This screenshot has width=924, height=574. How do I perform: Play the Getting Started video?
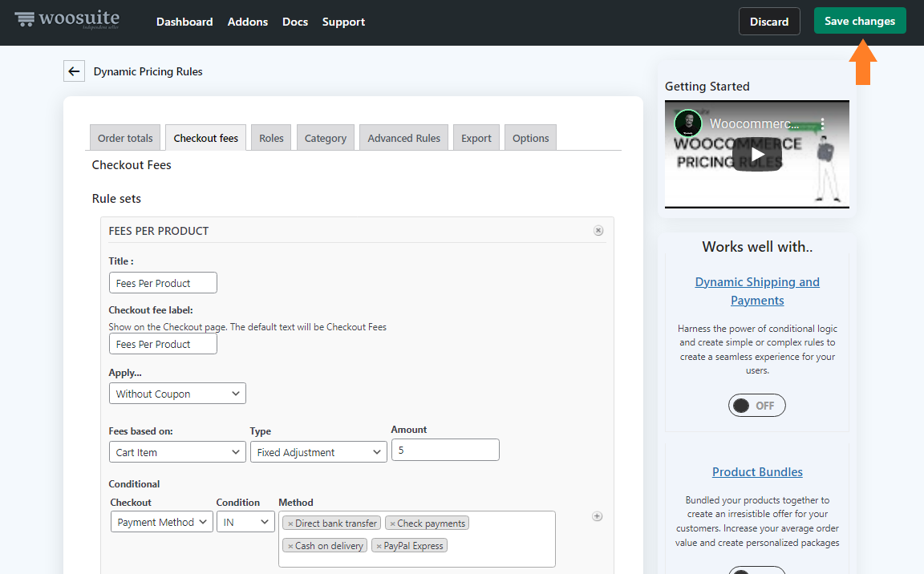point(756,154)
